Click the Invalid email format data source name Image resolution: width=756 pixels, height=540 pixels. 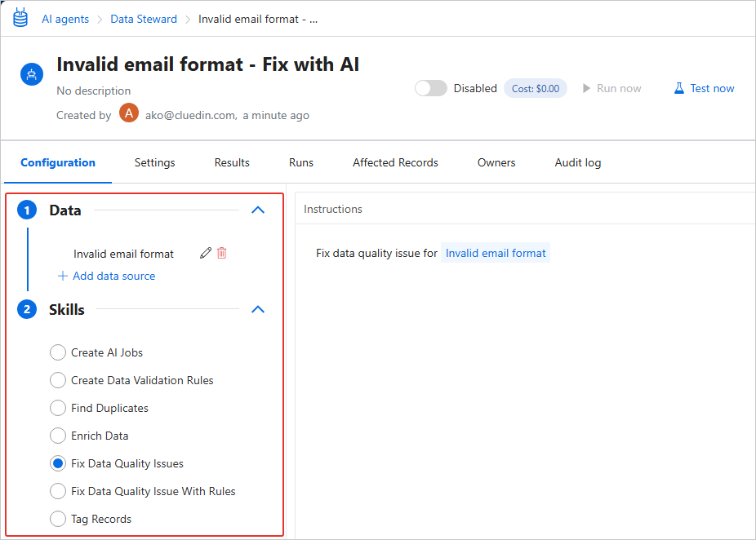point(123,254)
